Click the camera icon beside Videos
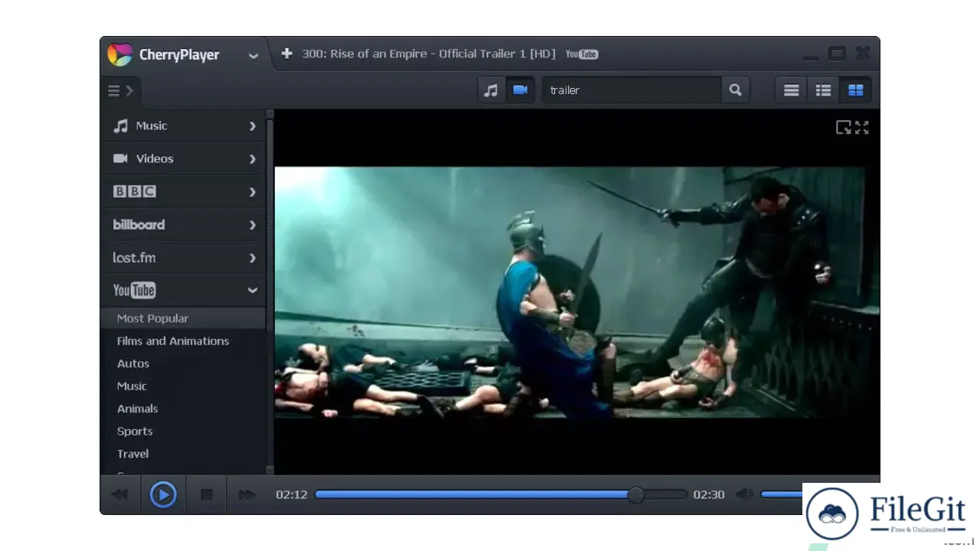This screenshot has width=980, height=551. pyautogui.click(x=120, y=158)
